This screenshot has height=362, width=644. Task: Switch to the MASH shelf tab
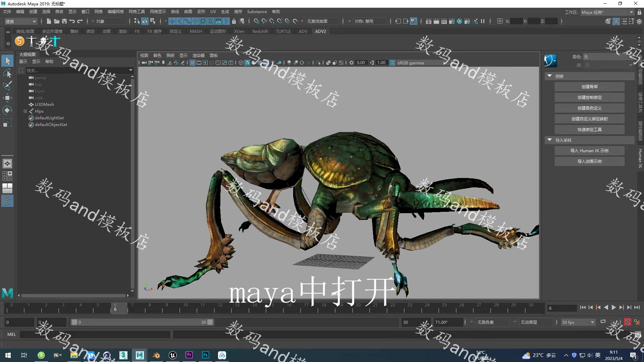(x=196, y=31)
